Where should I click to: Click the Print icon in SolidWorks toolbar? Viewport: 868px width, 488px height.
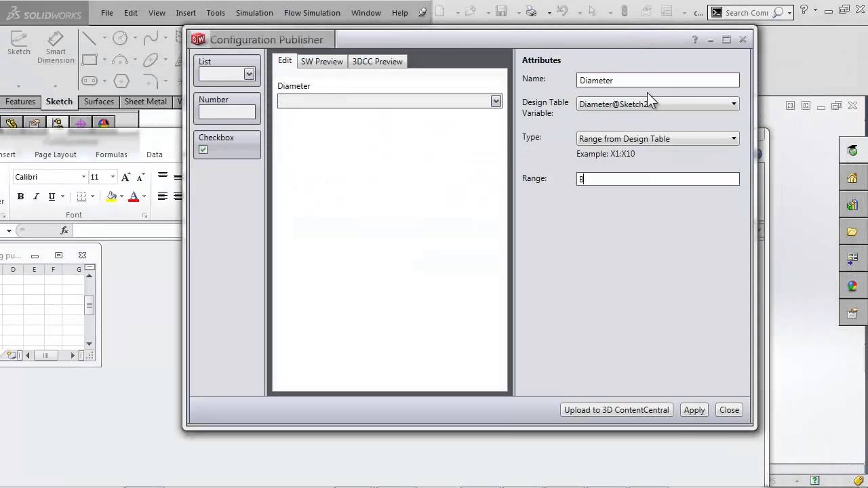point(531,12)
